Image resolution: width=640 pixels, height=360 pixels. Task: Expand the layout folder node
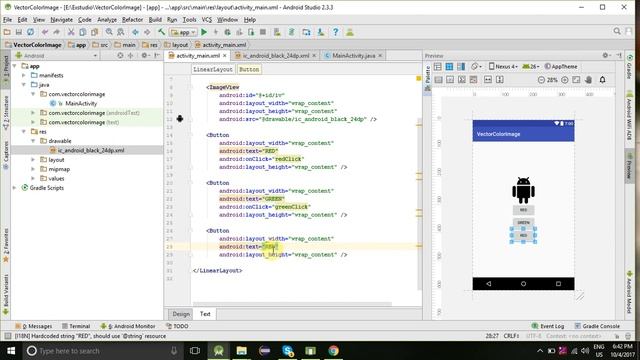point(33,160)
